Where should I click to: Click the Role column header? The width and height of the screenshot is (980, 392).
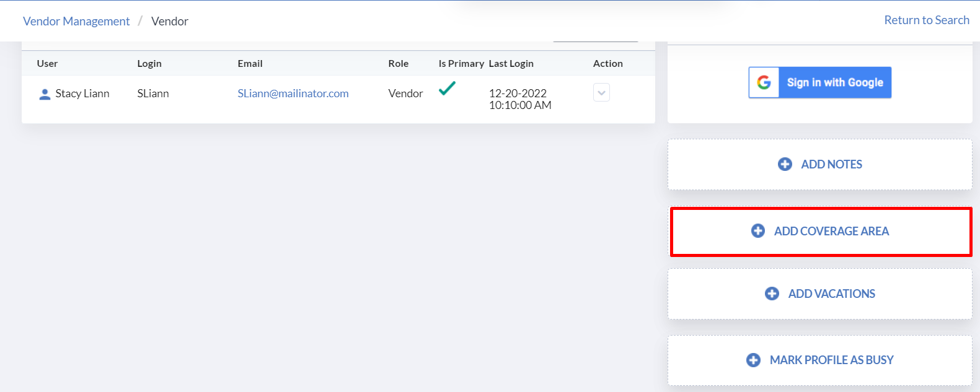pos(398,63)
